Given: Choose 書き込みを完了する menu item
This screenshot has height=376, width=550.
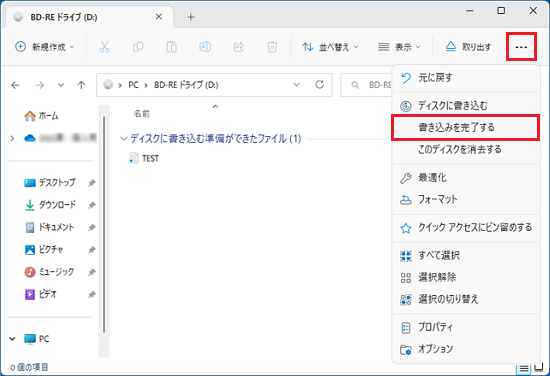Looking at the screenshot, I should pos(465,127).
